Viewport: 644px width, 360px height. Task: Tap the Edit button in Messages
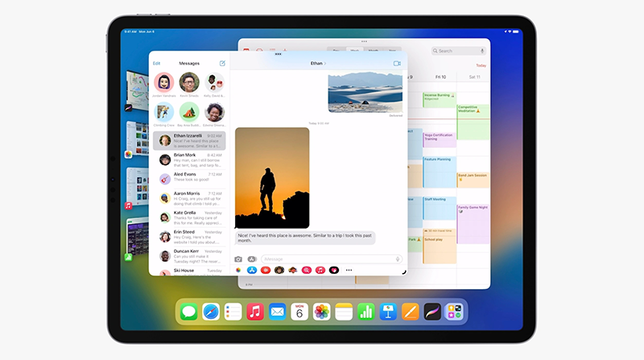(156, 64)
